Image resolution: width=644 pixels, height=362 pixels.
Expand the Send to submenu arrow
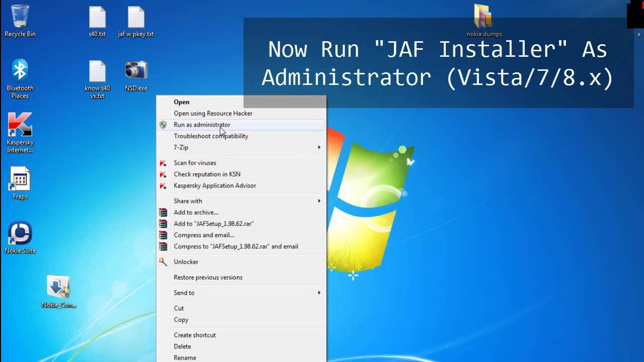(319, 293)
